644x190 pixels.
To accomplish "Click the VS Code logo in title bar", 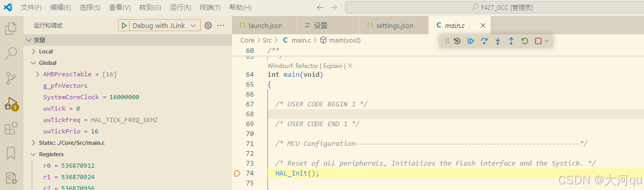I will [x=8, y=7].
